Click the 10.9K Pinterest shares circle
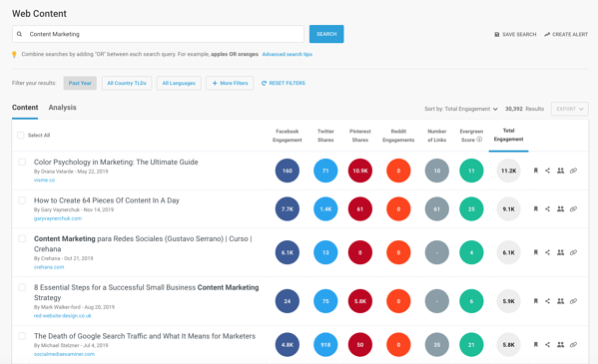Screen dimensions: 598x364 coord(360,171)
